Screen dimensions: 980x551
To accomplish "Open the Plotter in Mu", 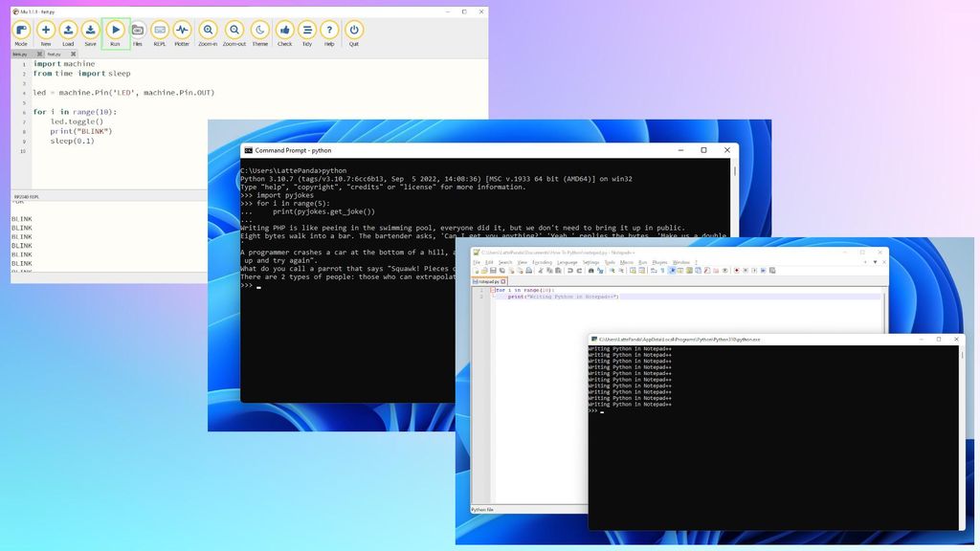I will [182, 31].
